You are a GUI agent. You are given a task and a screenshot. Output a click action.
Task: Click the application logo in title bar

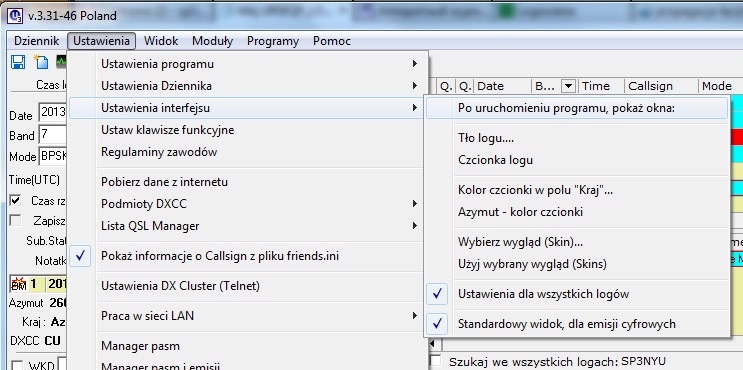pos(16,16)
